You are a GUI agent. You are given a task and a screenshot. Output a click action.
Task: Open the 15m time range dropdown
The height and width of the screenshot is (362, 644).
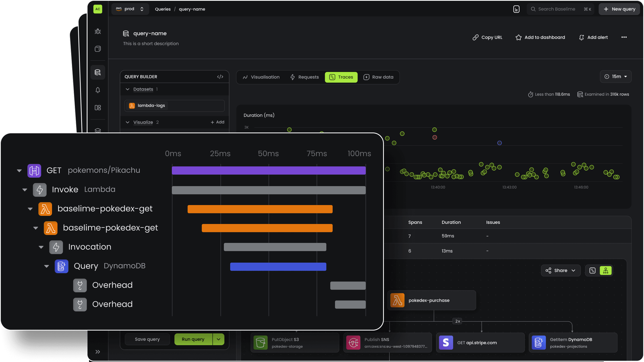coord(616,77)
